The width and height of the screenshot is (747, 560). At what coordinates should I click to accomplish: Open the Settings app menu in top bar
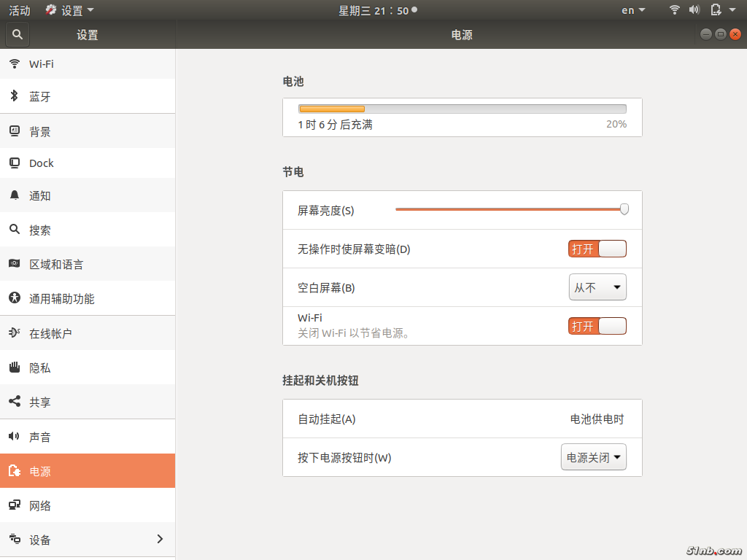pyautogui.click(x=70, y=10)
